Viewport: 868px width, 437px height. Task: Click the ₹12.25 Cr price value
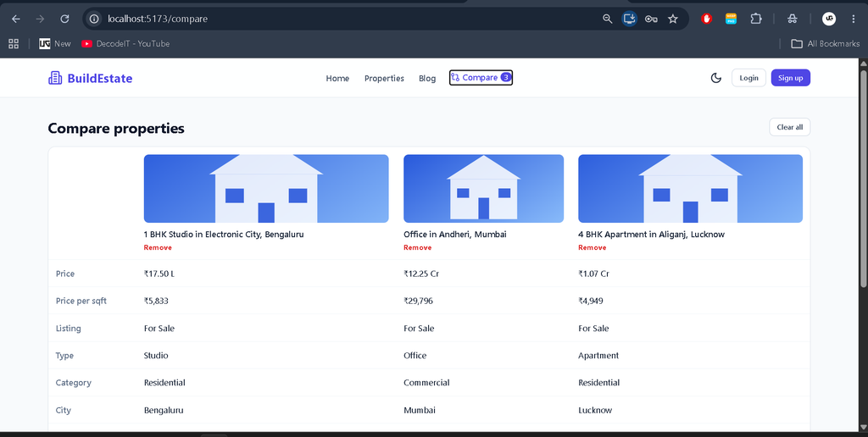coord(421,274)
